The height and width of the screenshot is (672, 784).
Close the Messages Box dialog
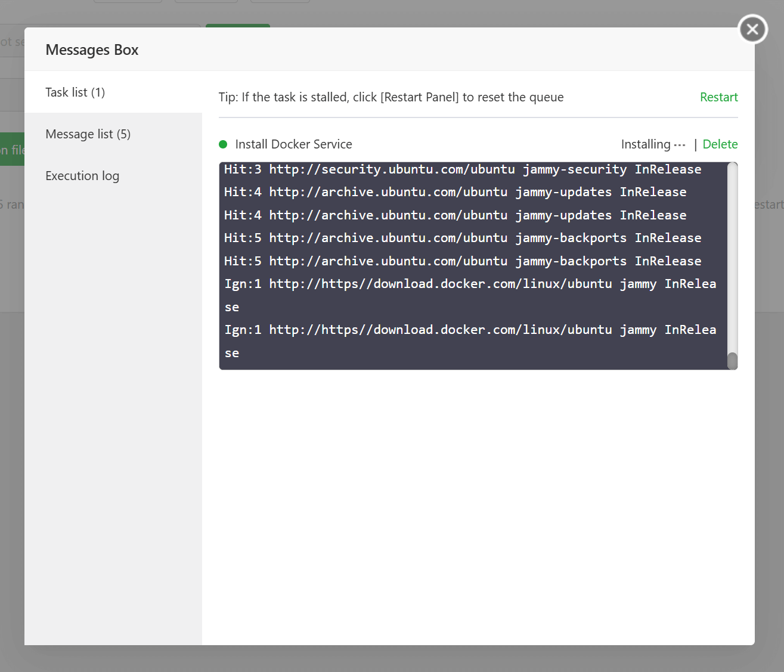coord(752,29)
